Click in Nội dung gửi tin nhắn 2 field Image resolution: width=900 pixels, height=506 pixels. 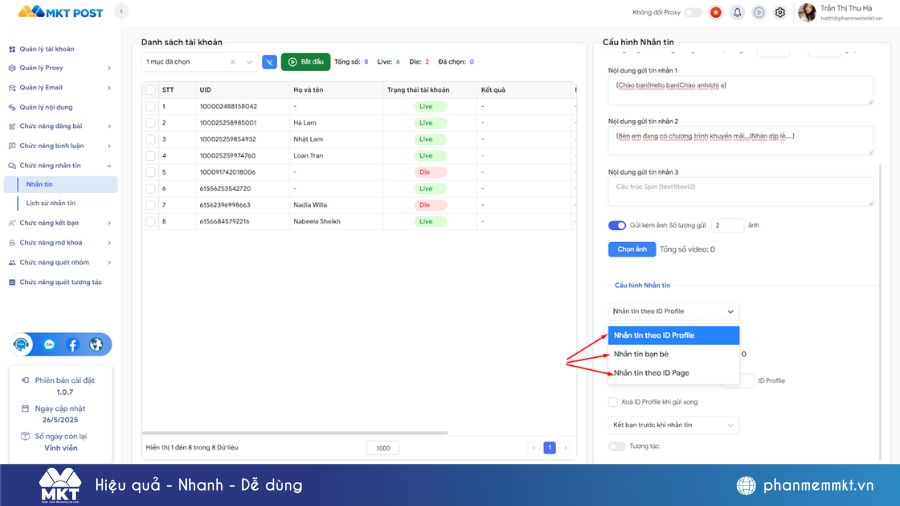[x=740, y=141]
